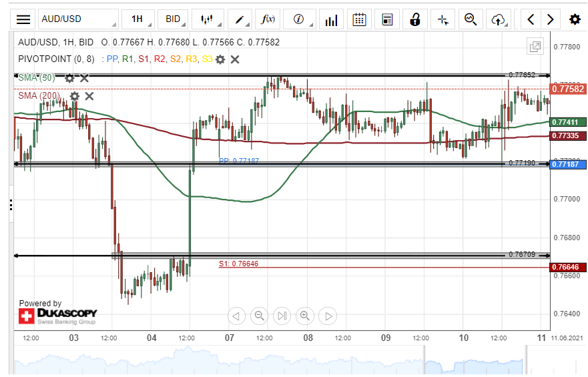This screenshot has height=377, width=588.
Task: Change the 1H timeframe selector
Action: [x=137, y=19]
